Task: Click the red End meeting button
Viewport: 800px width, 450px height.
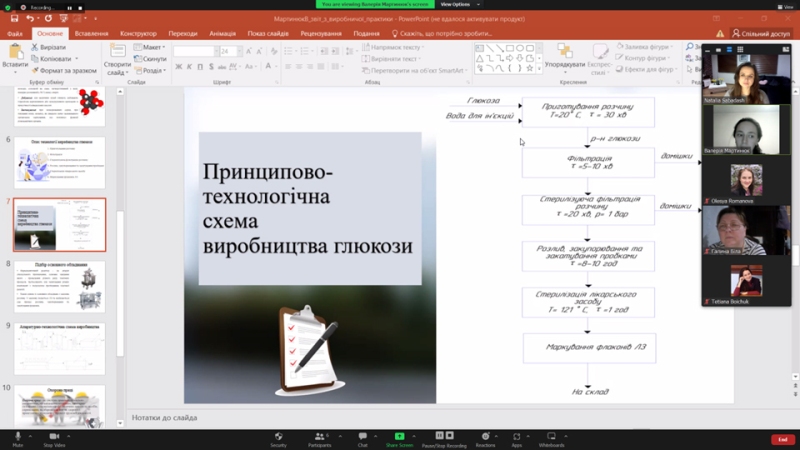Action: pos(783,439)
